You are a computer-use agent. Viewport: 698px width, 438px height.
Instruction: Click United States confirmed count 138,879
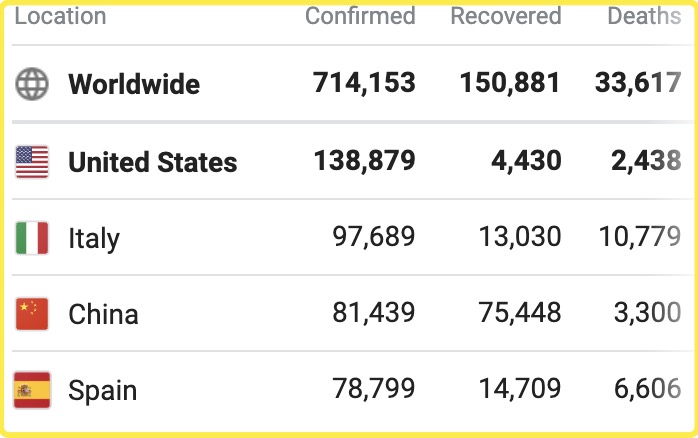[364, 161]
